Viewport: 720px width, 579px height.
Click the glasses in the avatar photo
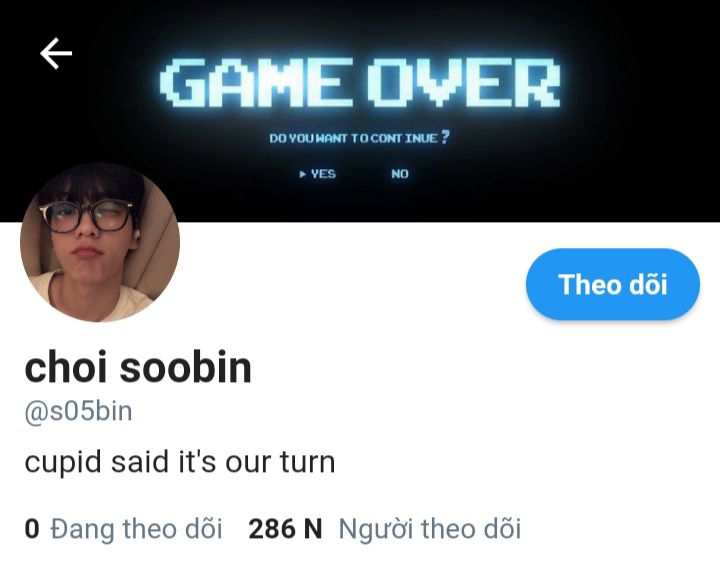[x=86, y=216]
